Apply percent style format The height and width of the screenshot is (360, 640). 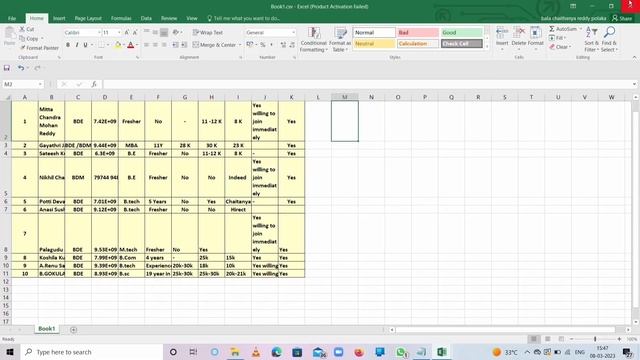263,45
